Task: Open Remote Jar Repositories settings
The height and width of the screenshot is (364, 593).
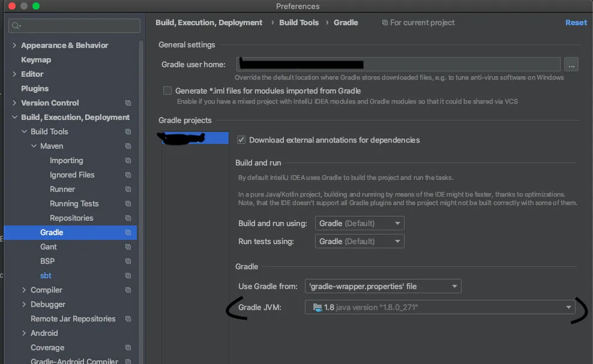Action: pyautogui.click(x=73, y=318)
